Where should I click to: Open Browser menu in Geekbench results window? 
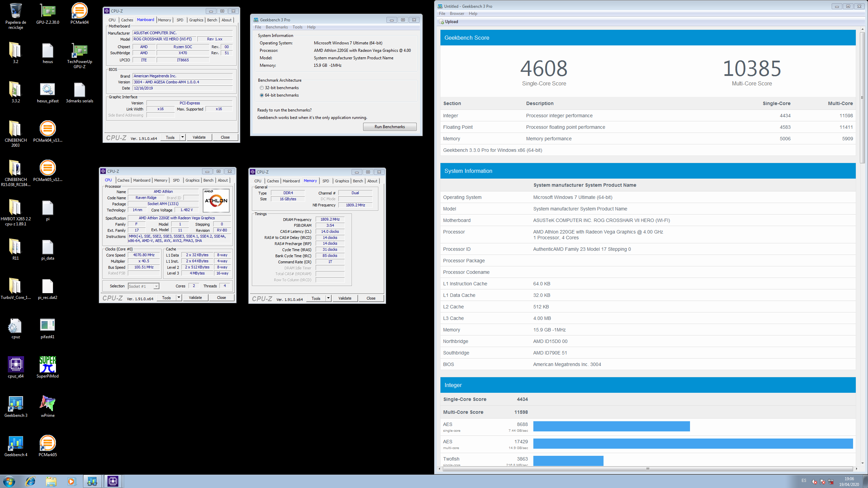(x=457, y=14)
